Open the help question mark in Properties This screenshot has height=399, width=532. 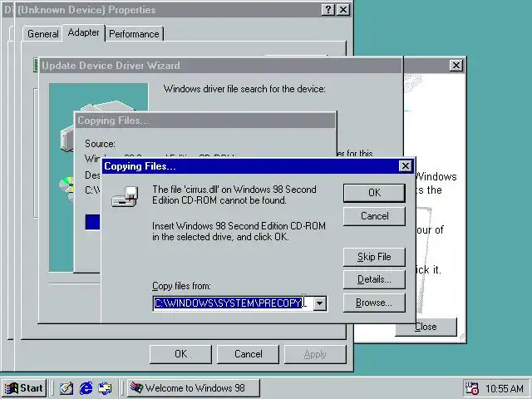click(x=328, y=10)
